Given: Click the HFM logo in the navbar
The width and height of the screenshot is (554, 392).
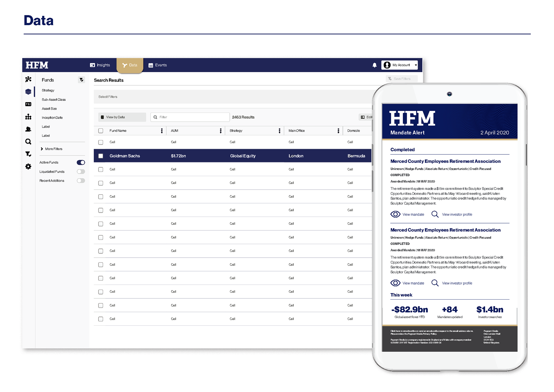Looking at the screenshot, I should pyautogui.click(x=37, y=65).
